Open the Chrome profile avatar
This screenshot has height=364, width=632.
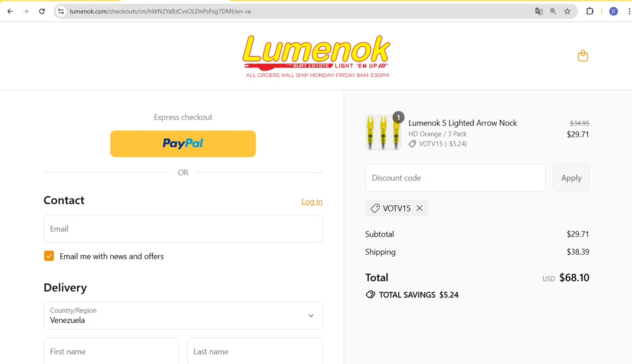(613, 11)
